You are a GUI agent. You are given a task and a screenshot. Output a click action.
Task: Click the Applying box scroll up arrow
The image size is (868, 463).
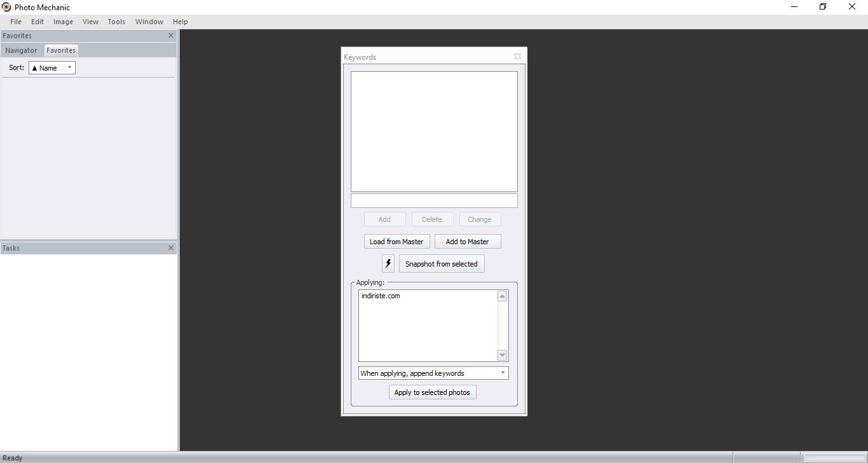click(x=502, y=296)
